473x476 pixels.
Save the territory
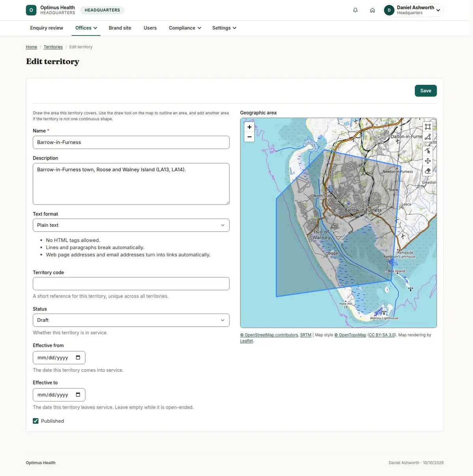click(x=426, y=91)
